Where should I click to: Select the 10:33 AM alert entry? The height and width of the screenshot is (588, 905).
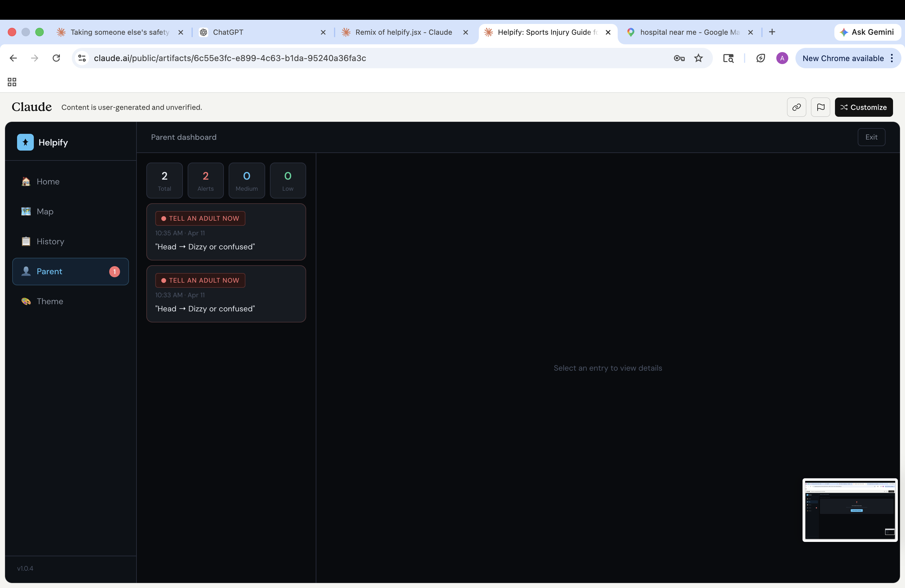point(226,294)
